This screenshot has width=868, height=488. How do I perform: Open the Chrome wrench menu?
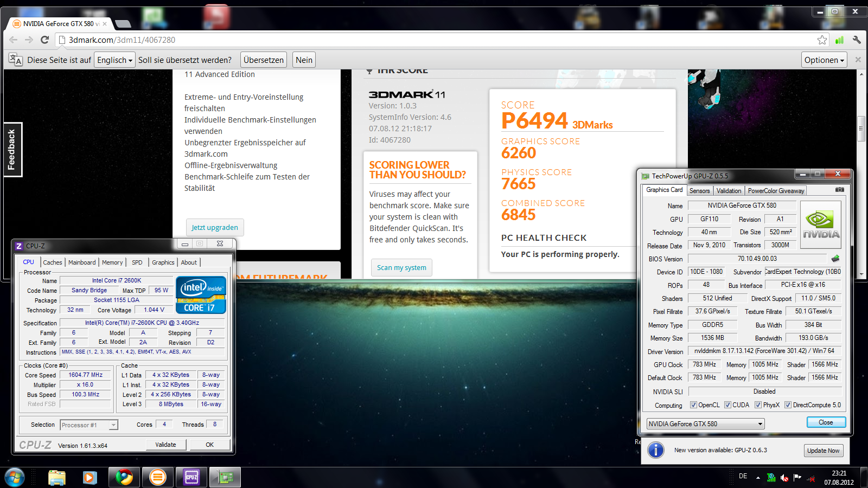pyautogui.click(x=857, y=40)
